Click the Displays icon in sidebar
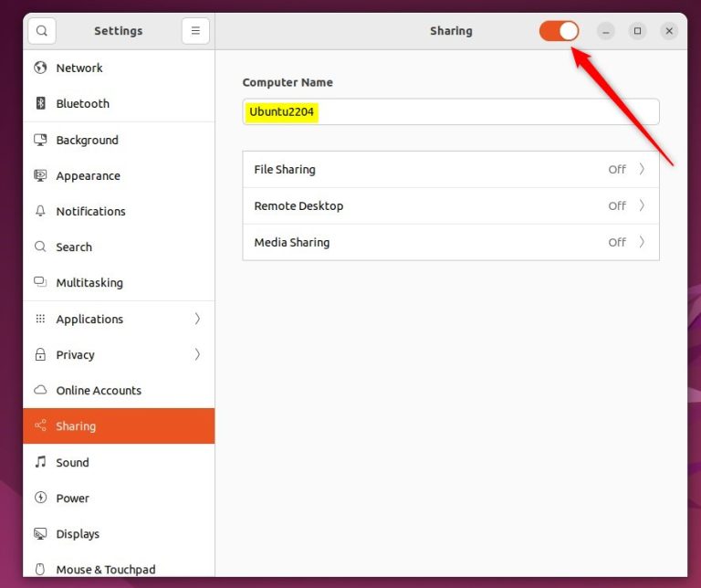This screenshot has width=701, height=588. [40, 533]
